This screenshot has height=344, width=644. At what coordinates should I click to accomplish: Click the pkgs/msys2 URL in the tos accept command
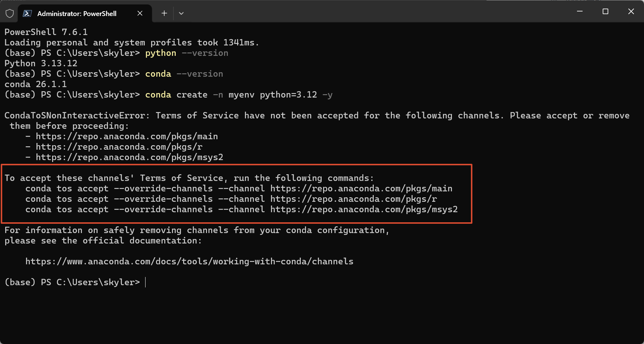pos(364,210)
